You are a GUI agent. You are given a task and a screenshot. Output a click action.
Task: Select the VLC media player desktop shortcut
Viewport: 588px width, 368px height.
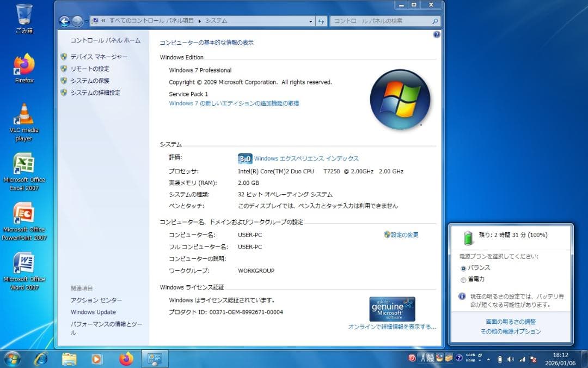(24, 123)
